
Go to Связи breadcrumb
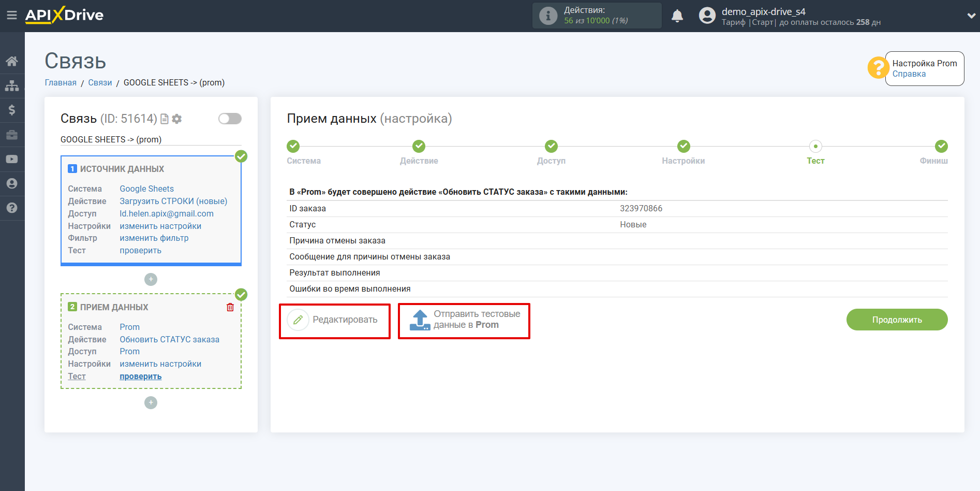pyautogui.click(x=100, y=82)
